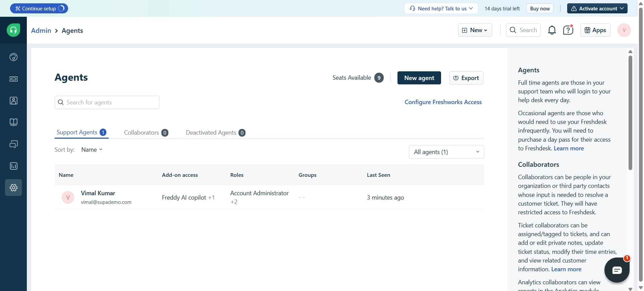Click the Export button
The image size is (644, 291).
click(466, 78)
